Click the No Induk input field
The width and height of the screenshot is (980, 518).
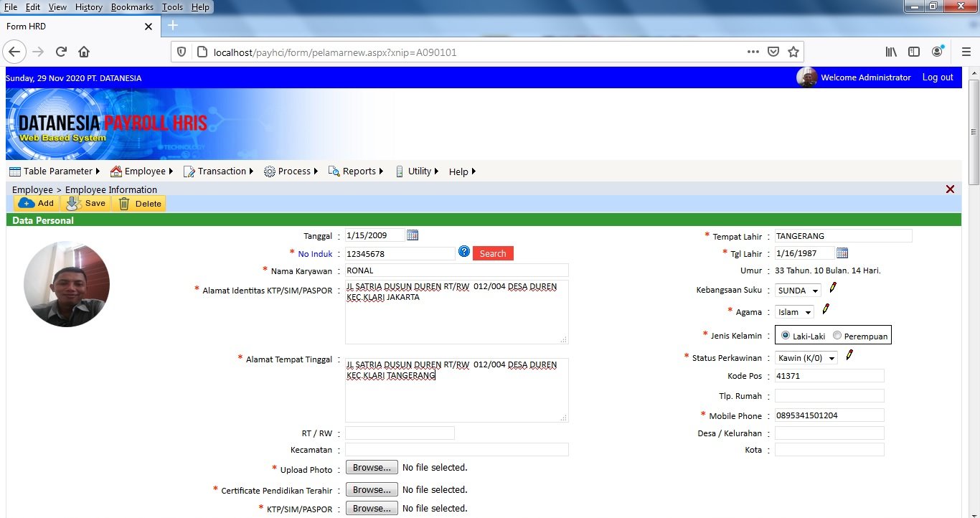400,253
